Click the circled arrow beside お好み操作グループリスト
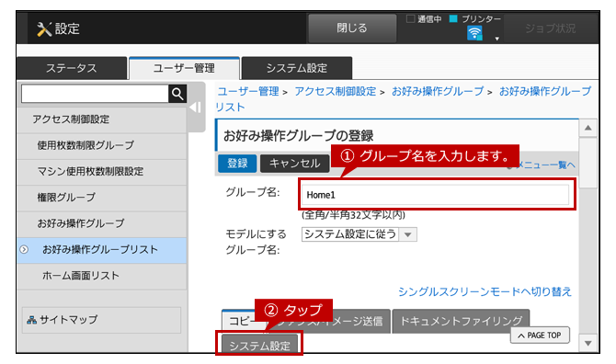The width and height of the screenshot is (616, 364). pyautogui.click(x=24, y=250)
